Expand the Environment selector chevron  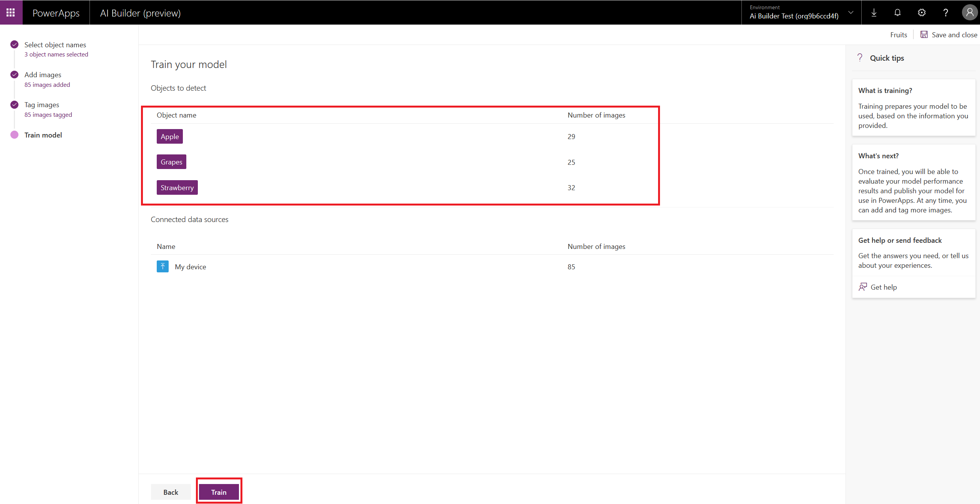point(851,13)
